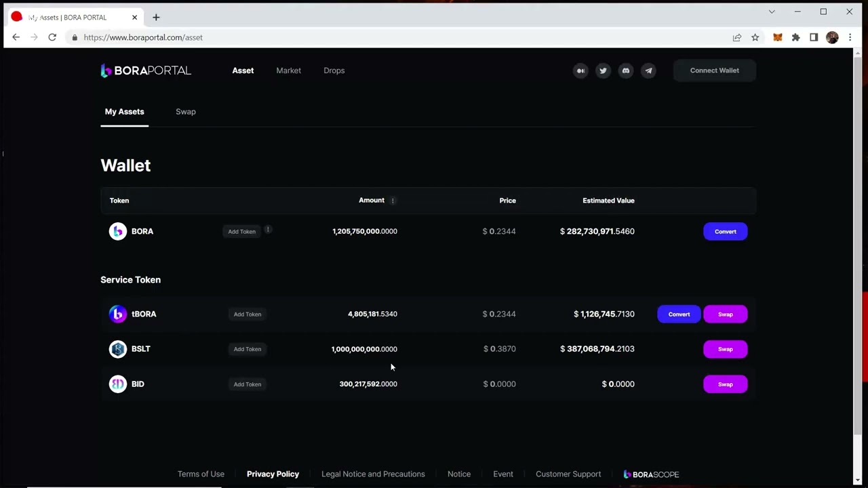868x488 pixels.
Task: Click the BORA PORTAL logo
Action: [x=146, y=70]
